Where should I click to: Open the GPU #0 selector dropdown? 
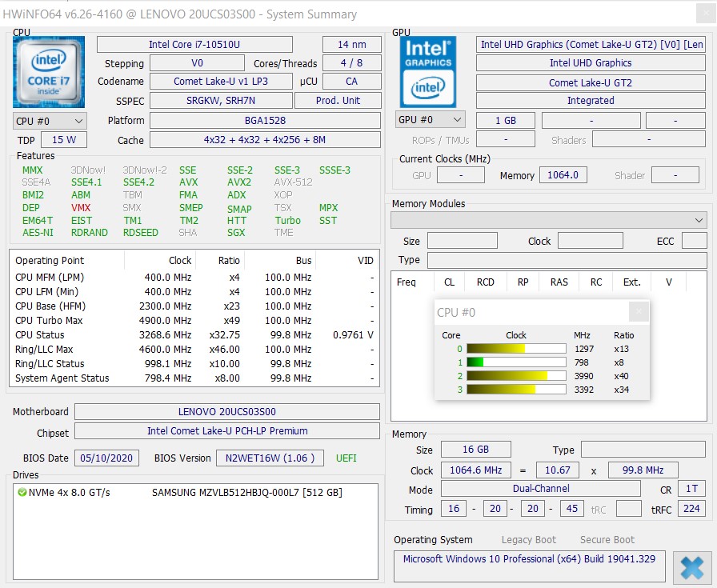point(430,120)
